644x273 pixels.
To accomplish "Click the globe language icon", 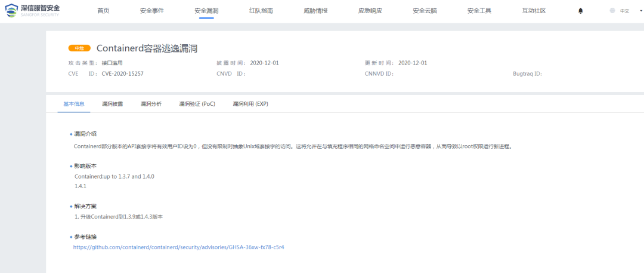I will tap(612, 11).
